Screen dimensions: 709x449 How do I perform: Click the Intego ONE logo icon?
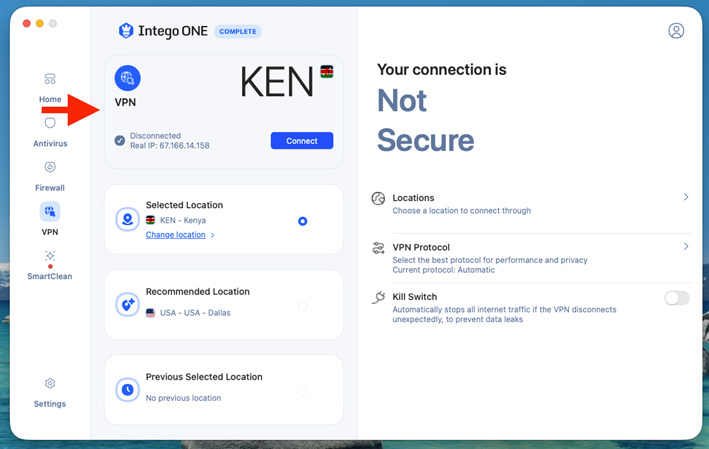point(126,31)
